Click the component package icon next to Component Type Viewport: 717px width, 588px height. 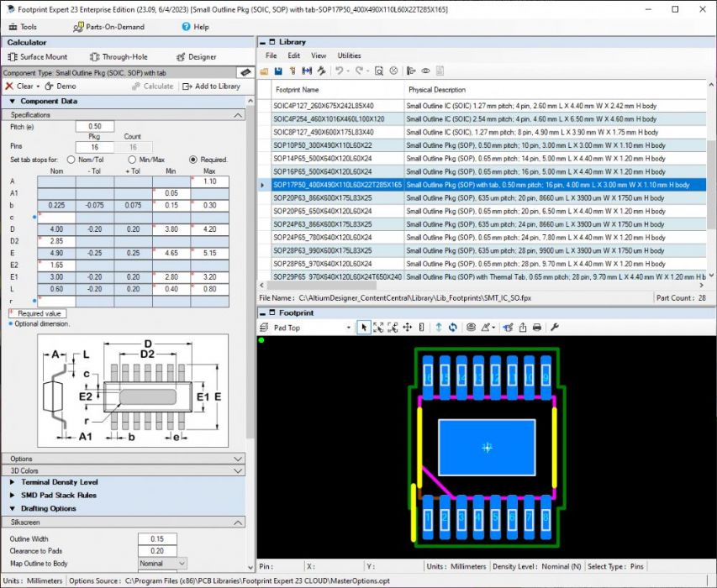pos(245,72)
